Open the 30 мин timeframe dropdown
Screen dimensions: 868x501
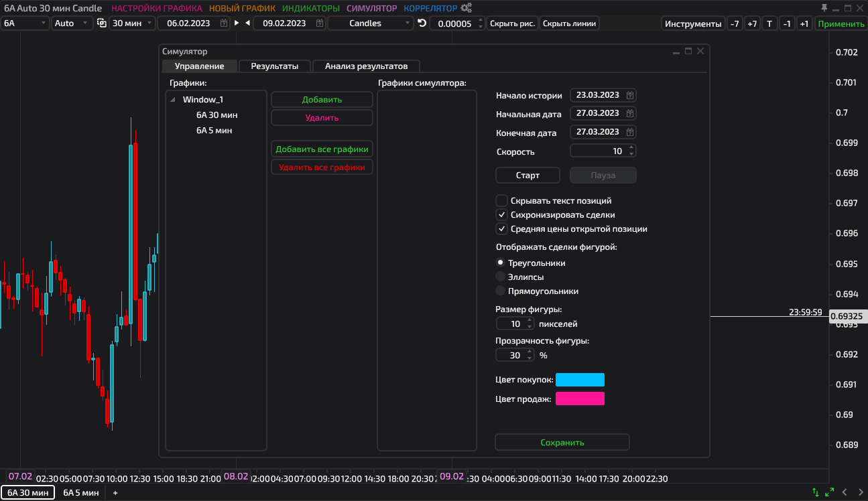pyautogui.click(x=132, y=23)
